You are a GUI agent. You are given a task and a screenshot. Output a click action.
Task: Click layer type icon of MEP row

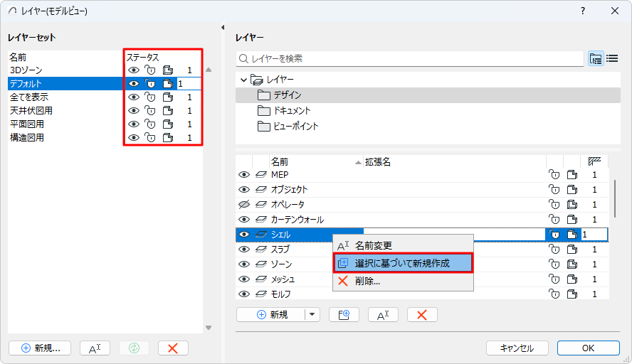tap(261, 175)
